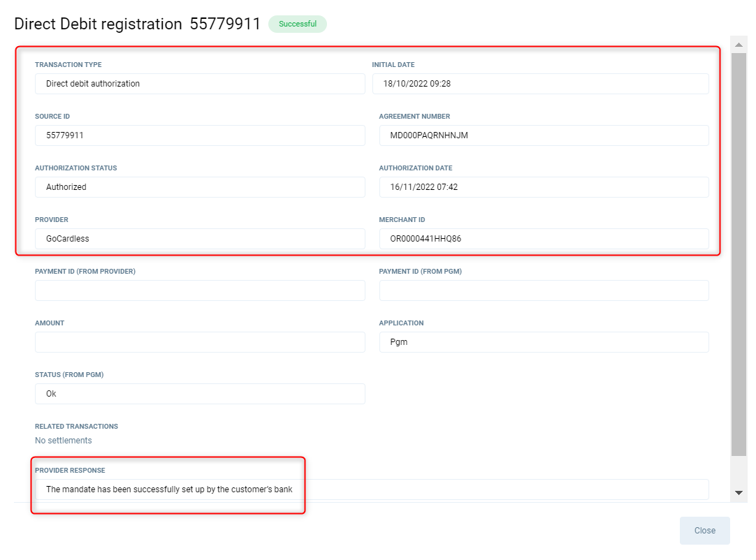Screen dimensions: 756x560
Task: Click the vertical scrollbar thumb
Action: pos(739,251)
